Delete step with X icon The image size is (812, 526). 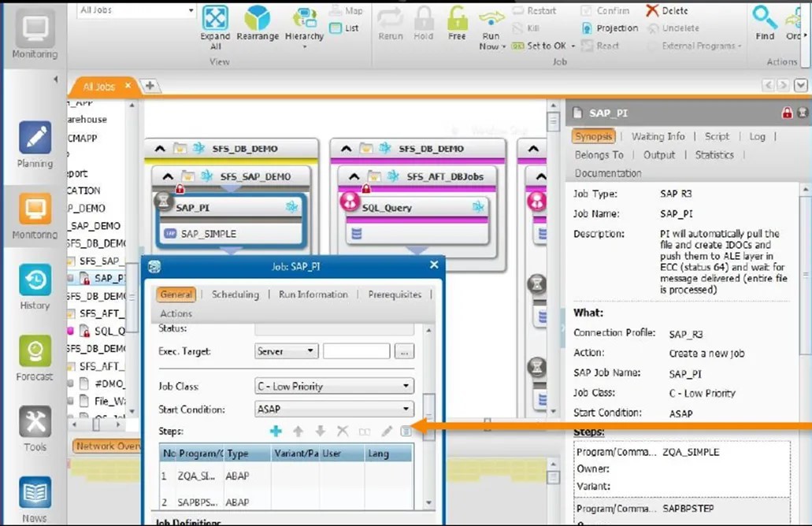(343, 431)
